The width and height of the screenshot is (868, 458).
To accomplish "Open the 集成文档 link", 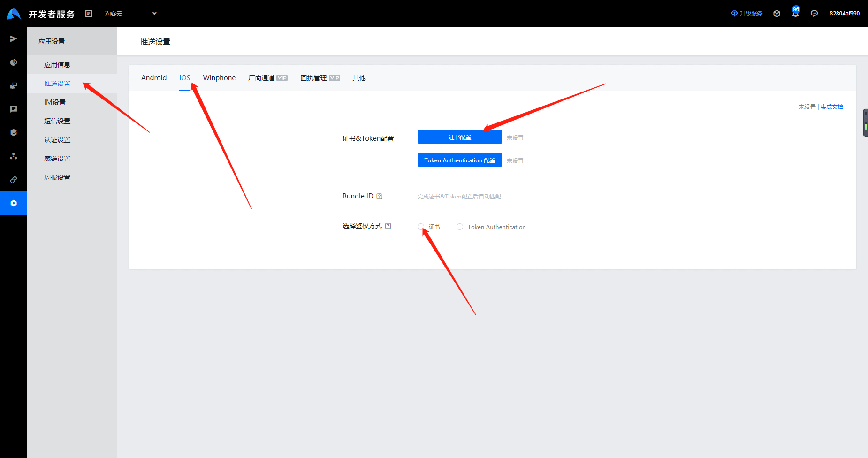I will [x=832, y=107].
